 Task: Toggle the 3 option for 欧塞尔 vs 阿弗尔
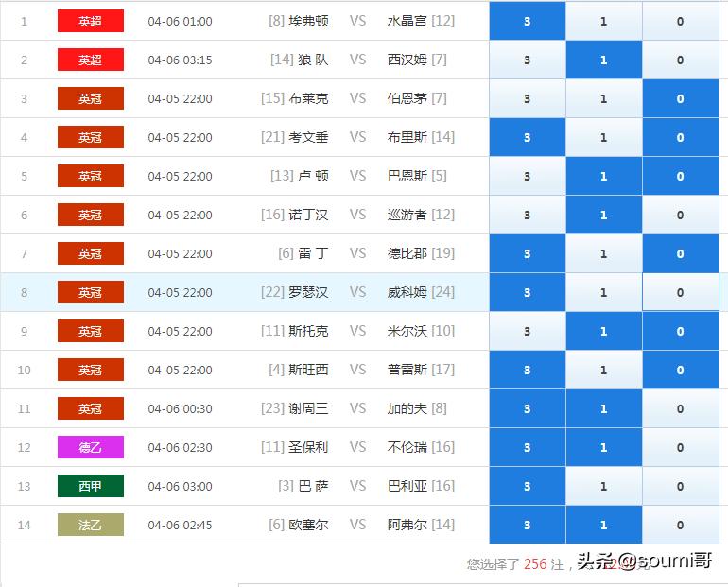pyautogui.click(x=528, y=525)
